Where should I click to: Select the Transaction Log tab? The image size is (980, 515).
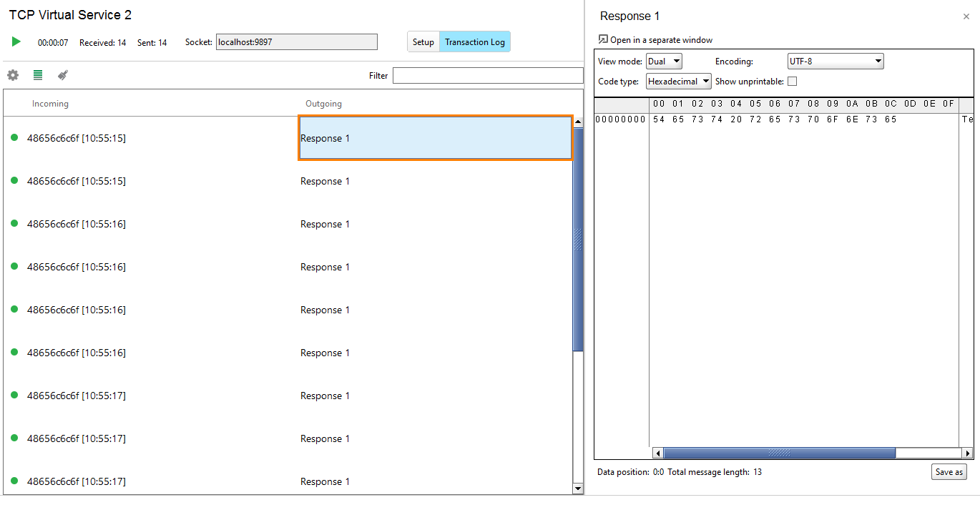(474, 41)
